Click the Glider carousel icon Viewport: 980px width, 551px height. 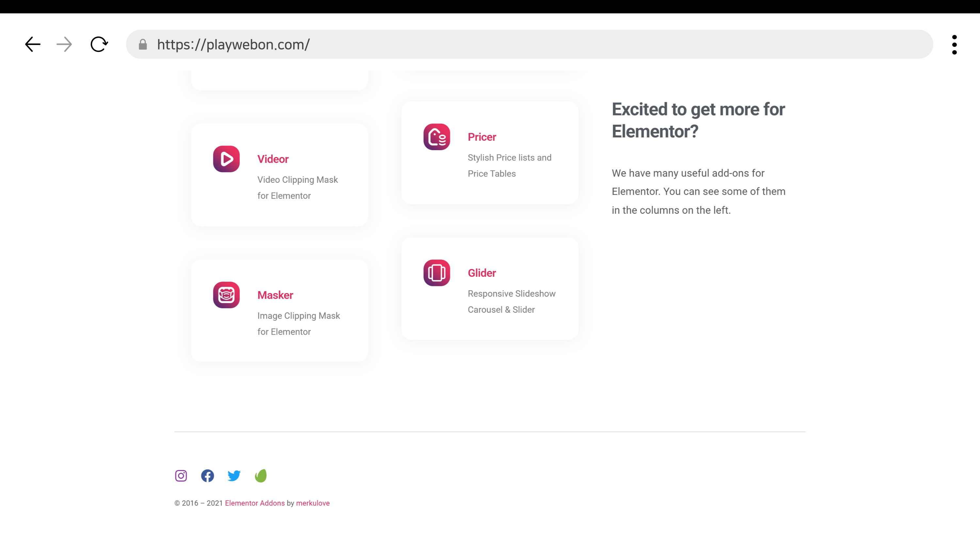437,273
